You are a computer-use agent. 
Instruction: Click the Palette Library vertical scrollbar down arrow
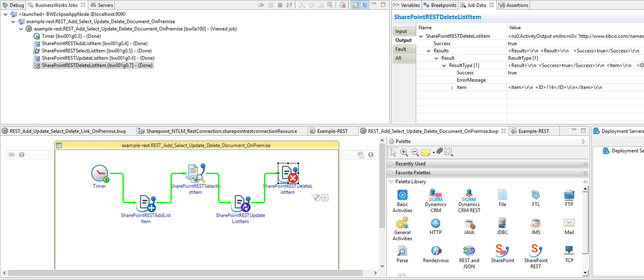585,273
